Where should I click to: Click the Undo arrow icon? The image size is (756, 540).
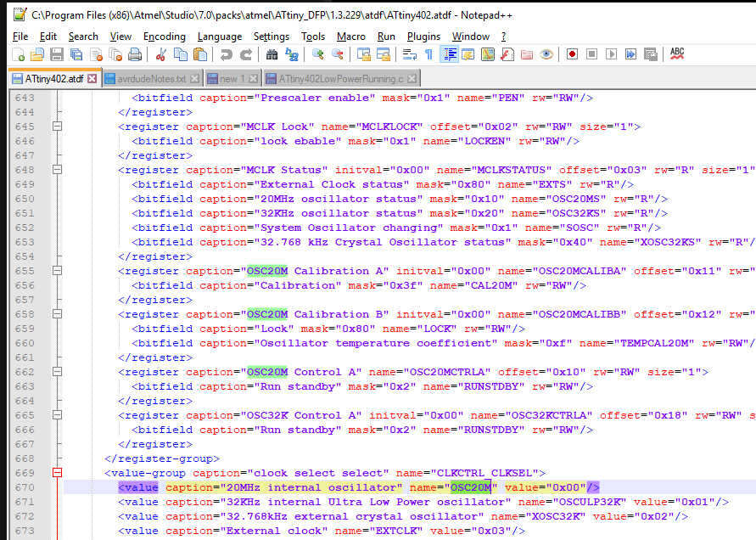[226, 54]
